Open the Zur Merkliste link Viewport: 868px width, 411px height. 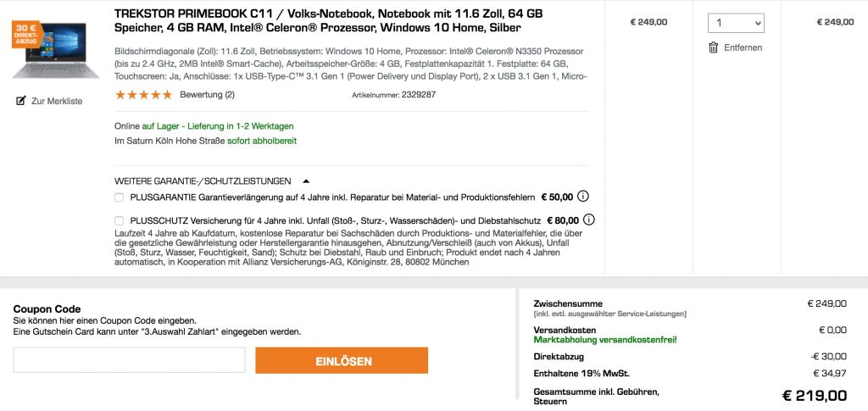click(x=57, y=101)
